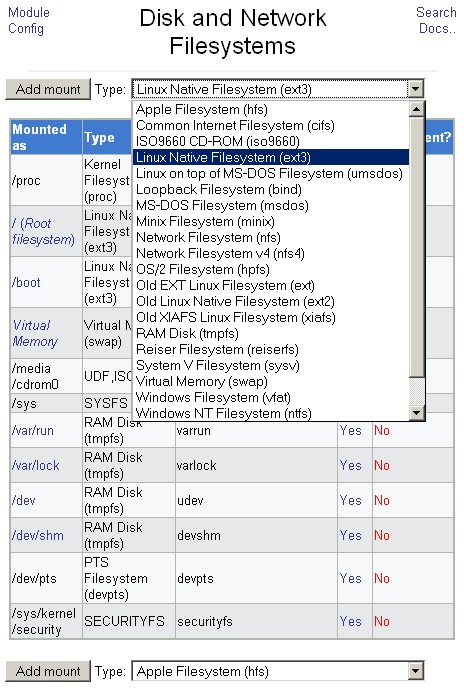
Task: Select Windows NT Filesystem (ntfs) option
Action: pyautogui.click(x=271, y=413)
